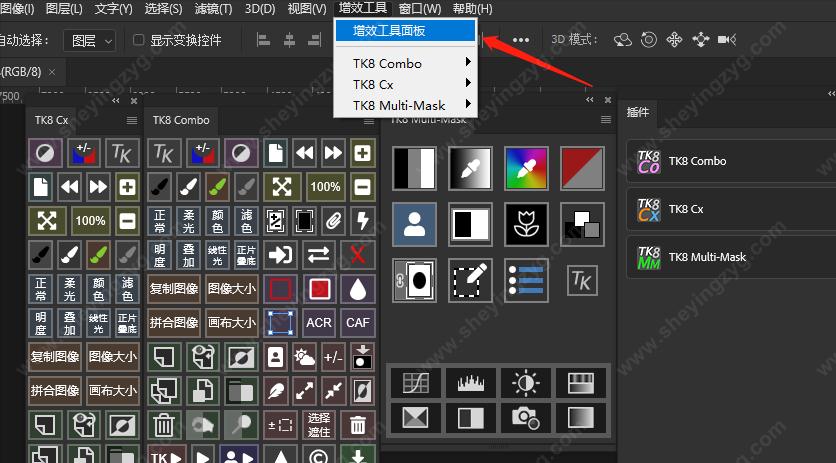
Task: Select the 3D video camera zoom icon
Action: coord(727,39)
